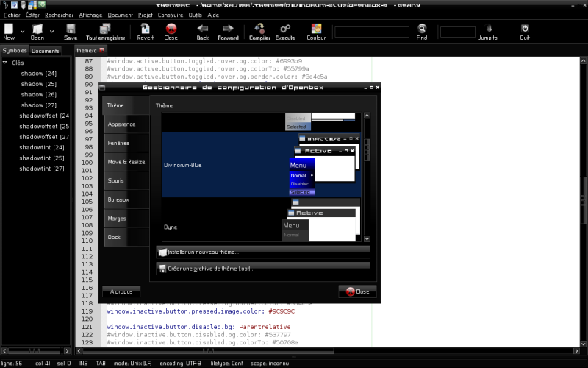Image resolution: width=588 pixels, height=368 pixels.
Task: Select symbol shadow [24]
Action: tap(39, 73)
